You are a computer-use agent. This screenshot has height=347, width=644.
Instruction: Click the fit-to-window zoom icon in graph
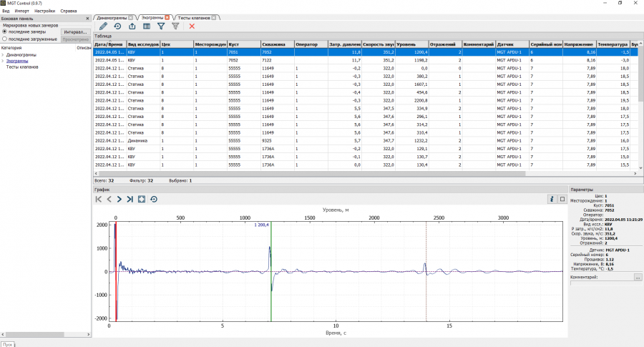142,200
